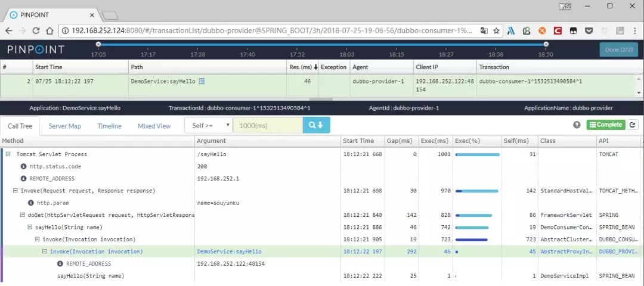Viewport: 644px width, 286px height.
Task: Switch to the Timeline tab
Action: pyautogui.click(x=109, y=126)
